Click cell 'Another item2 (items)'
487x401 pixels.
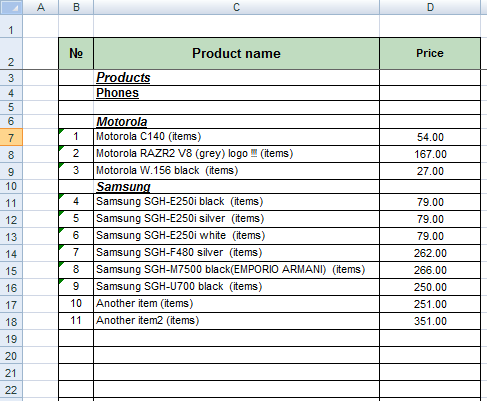(x=236, y=321)
